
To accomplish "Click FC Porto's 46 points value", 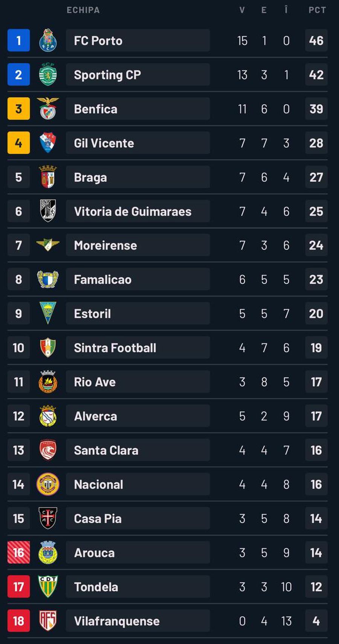I will tap(316, 40).
